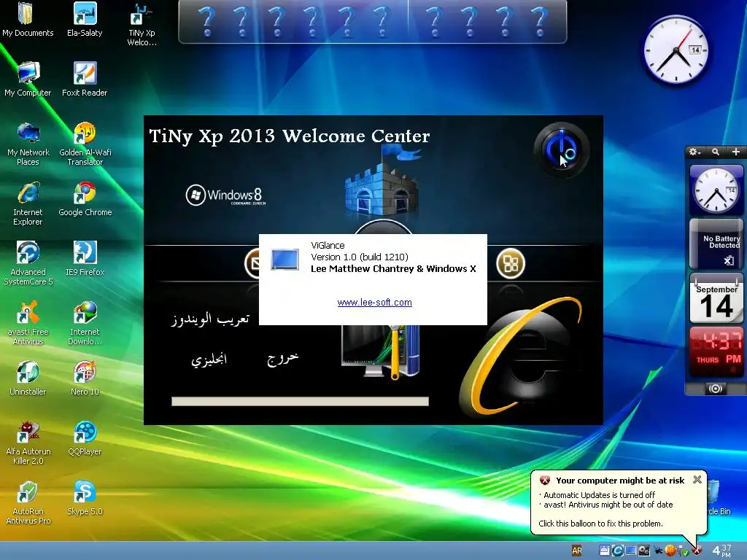Screen dimensions: 747x560
Task: Click the round button at the sidebar bottom
Action: click(x=715, y=389)
